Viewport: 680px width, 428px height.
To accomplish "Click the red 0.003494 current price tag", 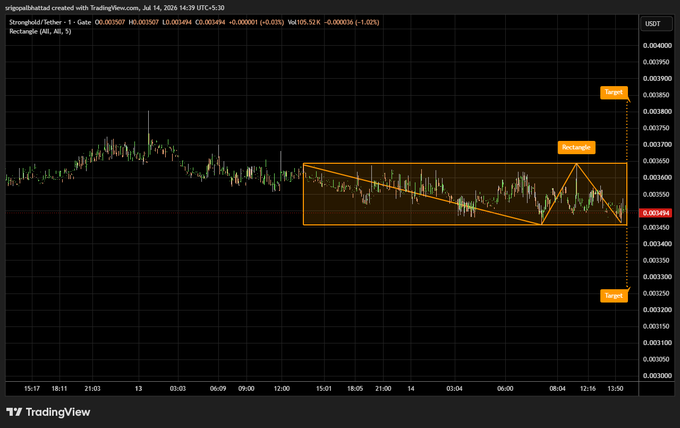I will 656,213.
